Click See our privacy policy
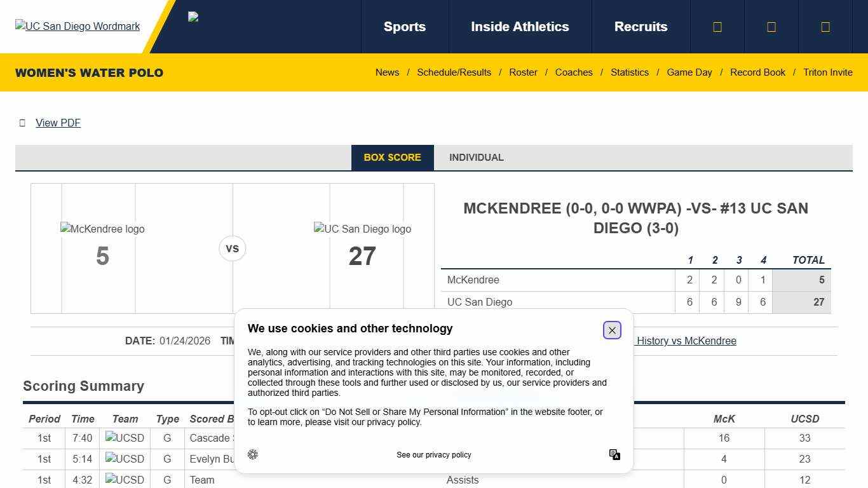This screenshot has width=868, height=488. (x=433, y=454)
